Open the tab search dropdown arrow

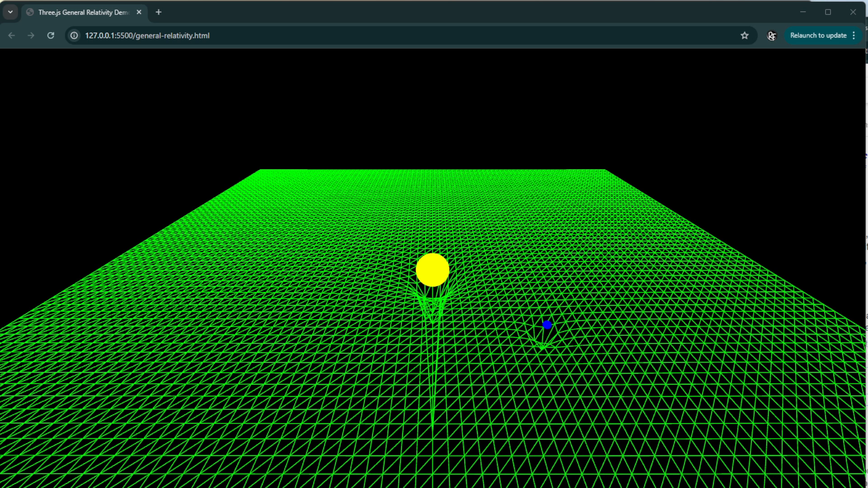[x=10, y=12]
